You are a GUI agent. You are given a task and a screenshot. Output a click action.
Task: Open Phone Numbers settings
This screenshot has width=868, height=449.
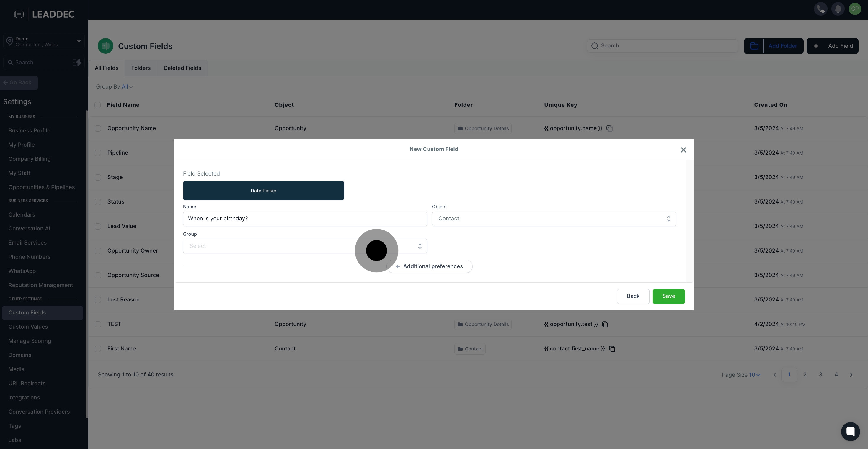pyautogui.click(x=29, y=257)
